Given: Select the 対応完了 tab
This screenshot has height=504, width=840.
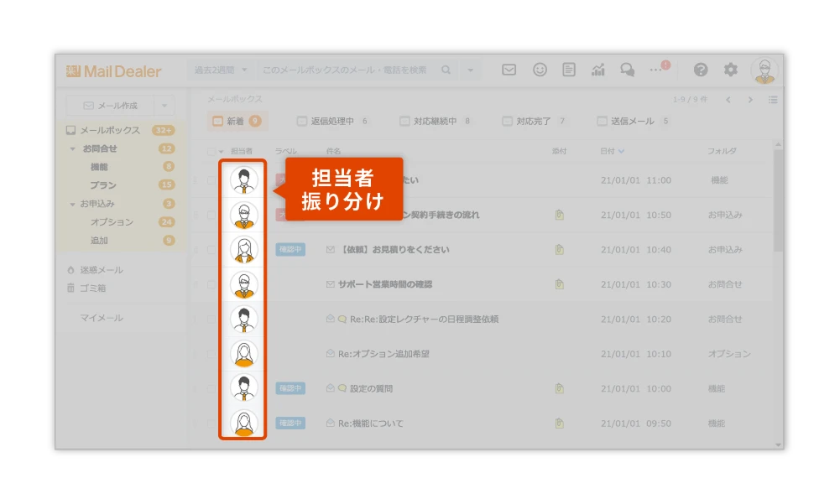Looking at the screenshot, I should [534, 122].
